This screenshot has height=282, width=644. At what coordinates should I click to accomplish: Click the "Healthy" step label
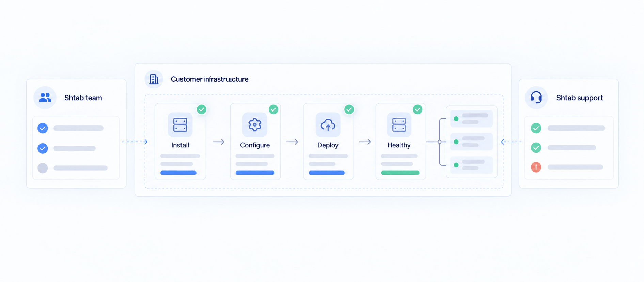399,145
